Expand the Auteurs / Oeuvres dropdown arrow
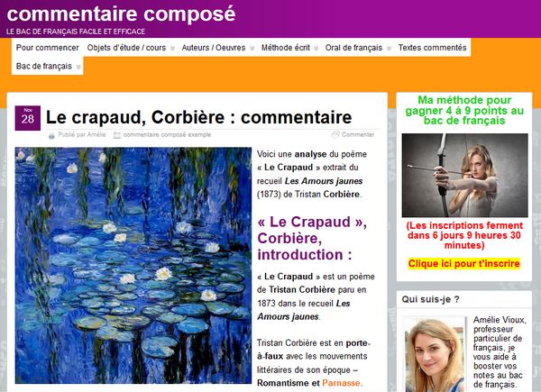This screenshot has width=541, height=392. click(x=252, y=49)
